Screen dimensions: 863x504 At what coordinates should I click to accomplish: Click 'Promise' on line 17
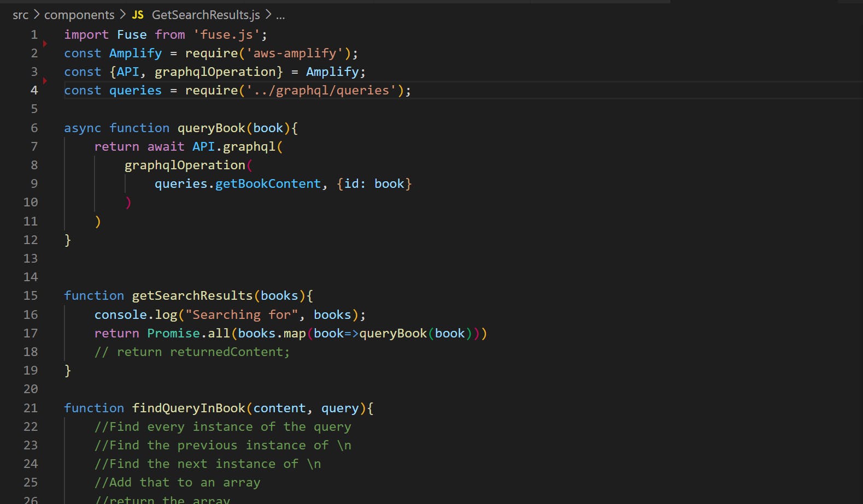(x=173, y=333)
